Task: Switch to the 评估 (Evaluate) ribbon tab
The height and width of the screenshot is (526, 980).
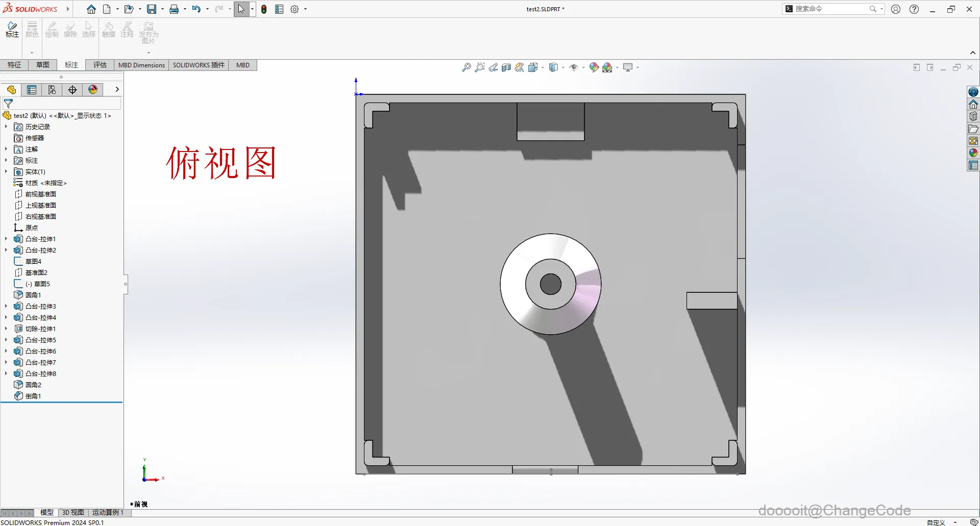Action: point(100,65)
